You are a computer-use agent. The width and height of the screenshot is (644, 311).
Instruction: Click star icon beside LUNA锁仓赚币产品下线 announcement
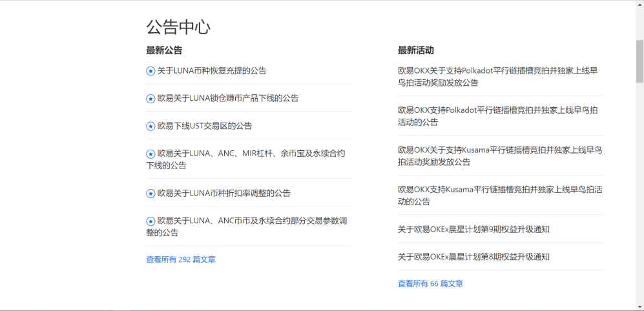pyautogui.click(x=151, y=99)
